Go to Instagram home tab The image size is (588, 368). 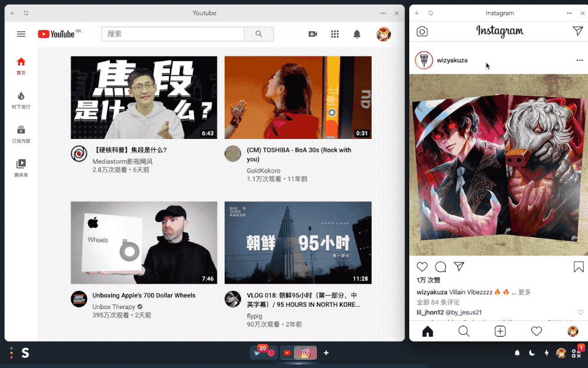point(427,331)
